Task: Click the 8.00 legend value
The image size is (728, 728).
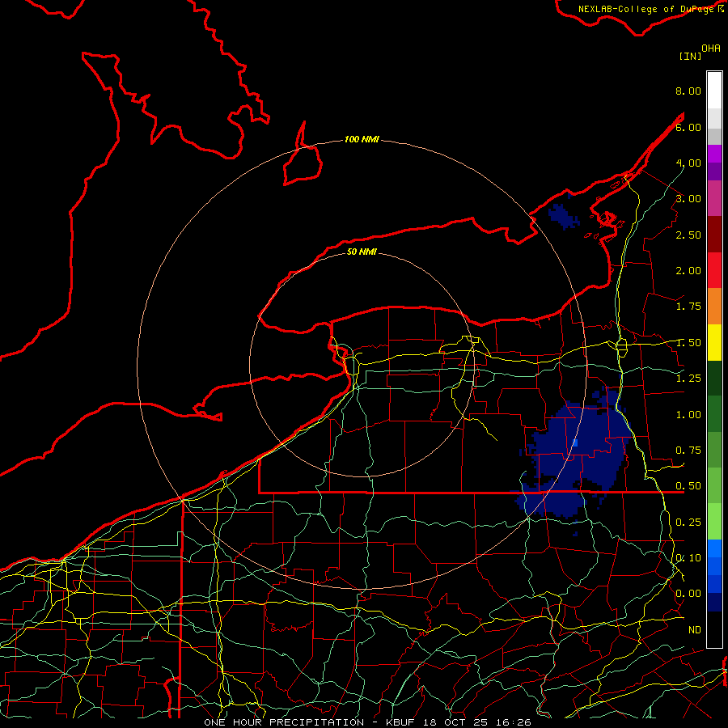Action: (x=688, y=91)
